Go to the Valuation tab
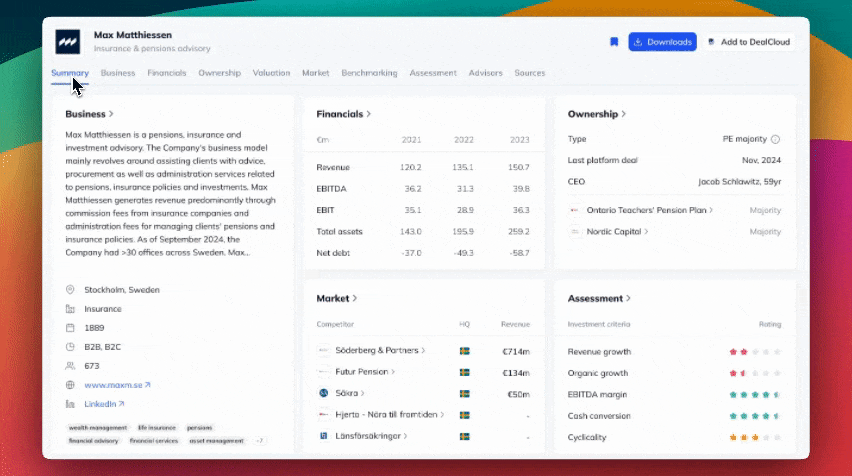Screen dimensions: 852x476 [271, 73]
